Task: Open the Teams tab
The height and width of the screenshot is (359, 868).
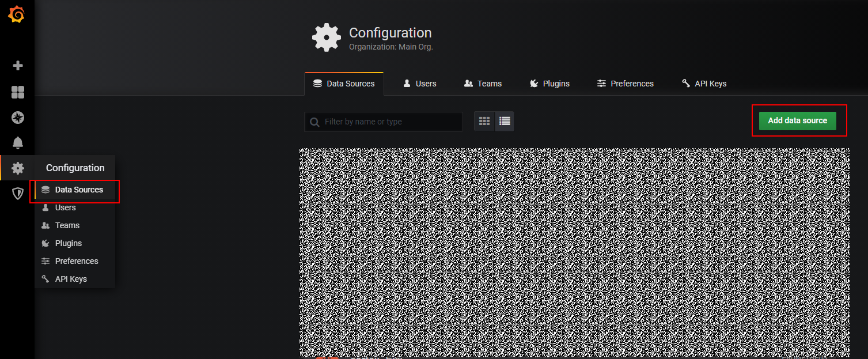Action: click(483, 84)
